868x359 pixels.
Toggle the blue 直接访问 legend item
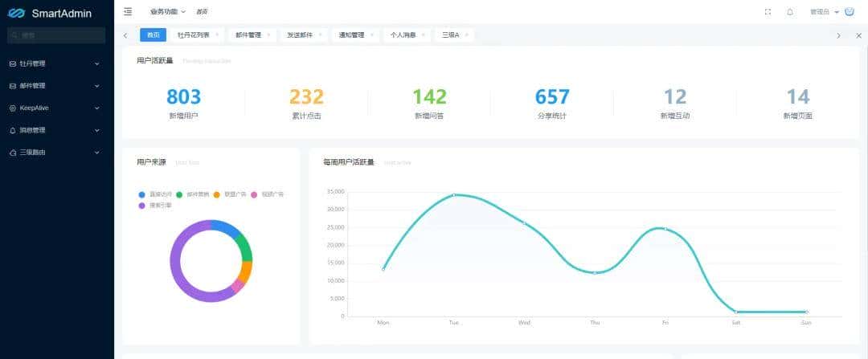pos(154,194)
